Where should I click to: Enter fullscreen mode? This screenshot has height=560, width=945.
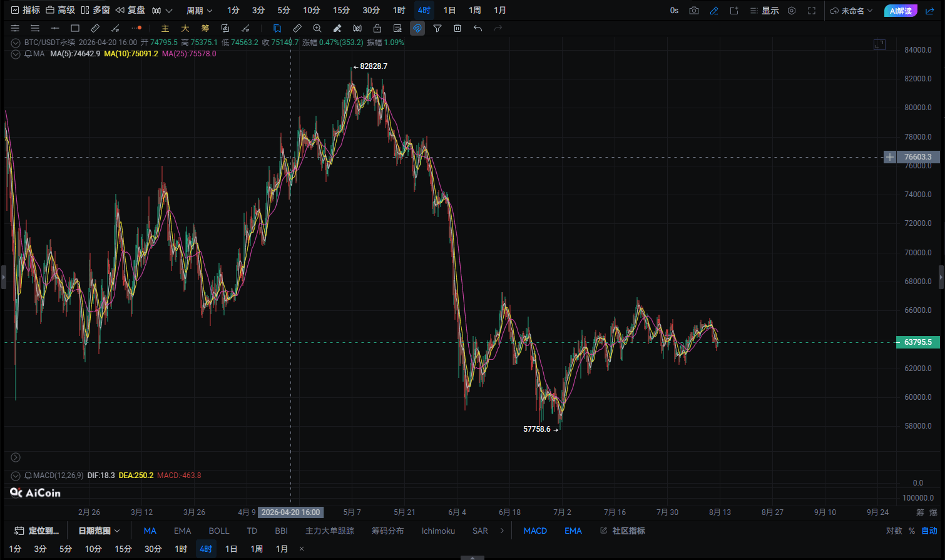812,11
